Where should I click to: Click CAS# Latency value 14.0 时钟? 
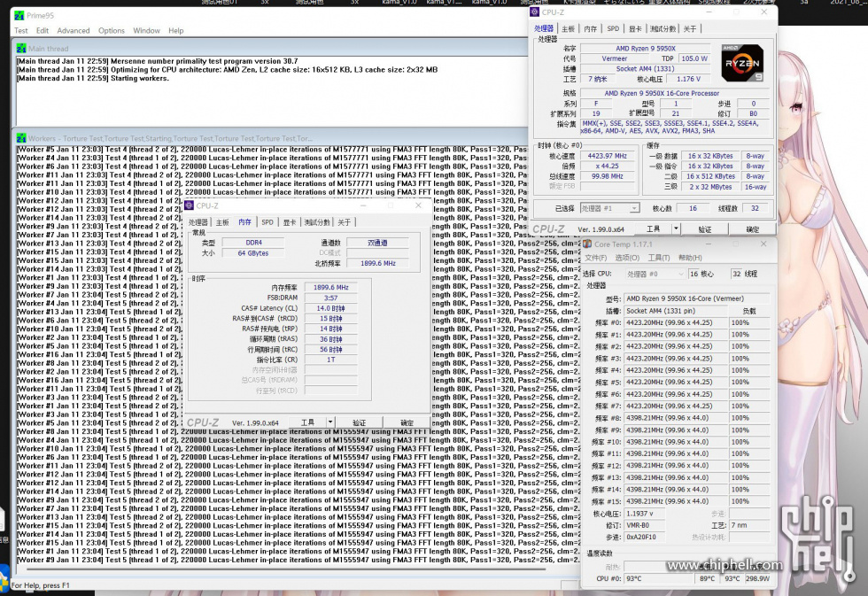pos(330,308)
